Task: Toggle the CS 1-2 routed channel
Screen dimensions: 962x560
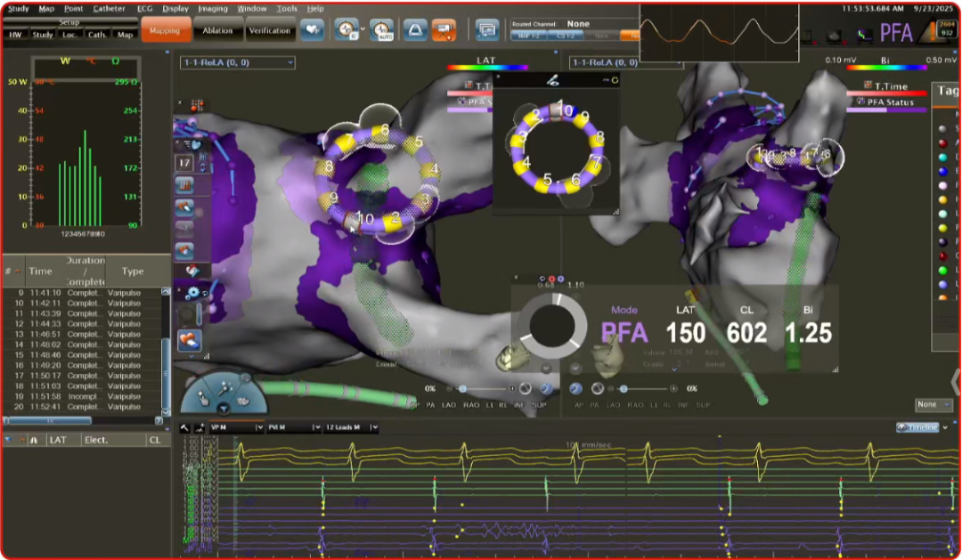Action: coord(564,36)
